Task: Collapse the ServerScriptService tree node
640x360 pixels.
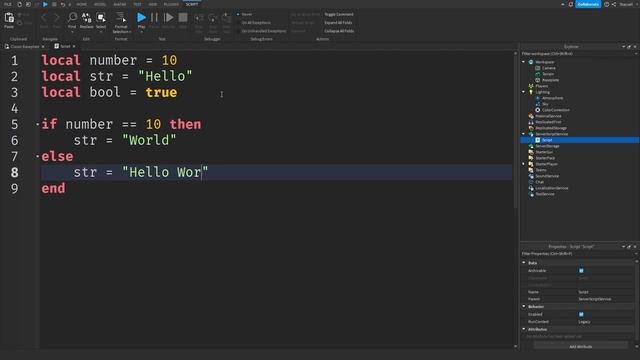Action: [x=524, y=134]
